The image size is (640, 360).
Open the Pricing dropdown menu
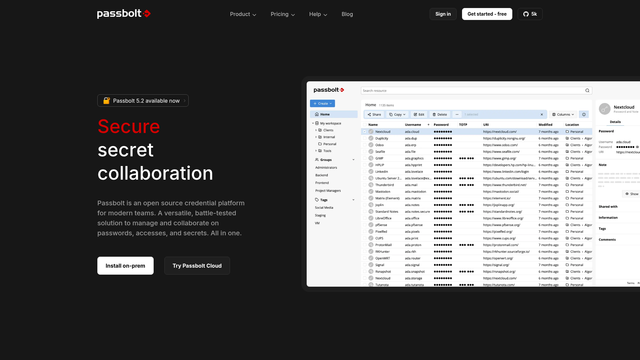pos(282,14)
